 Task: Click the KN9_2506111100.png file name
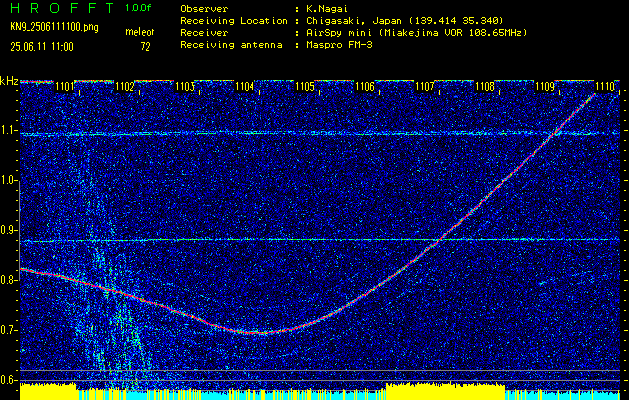(x=54, y=28)
